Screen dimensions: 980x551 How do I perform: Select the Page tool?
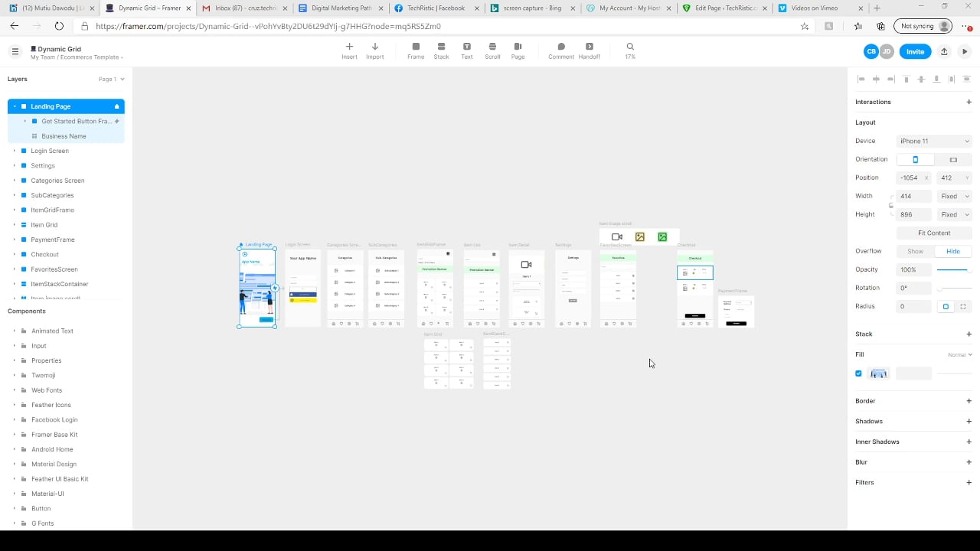(518, 51)
